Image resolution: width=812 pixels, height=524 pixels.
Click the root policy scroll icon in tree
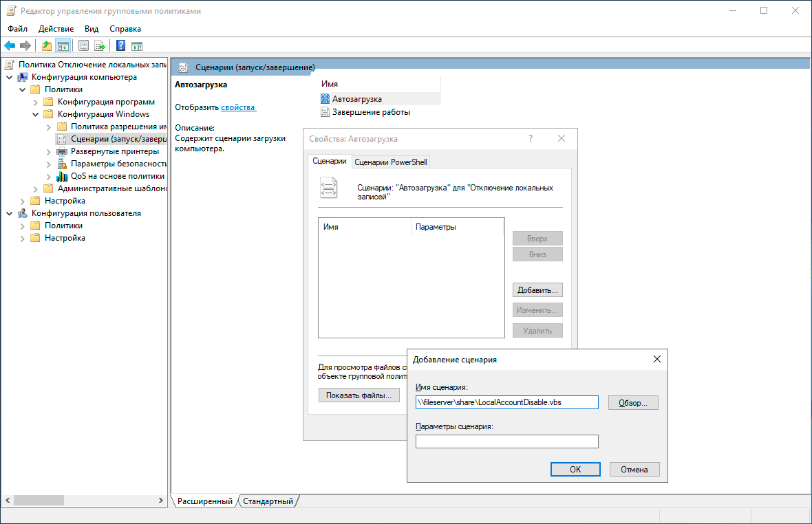point(10,65)
